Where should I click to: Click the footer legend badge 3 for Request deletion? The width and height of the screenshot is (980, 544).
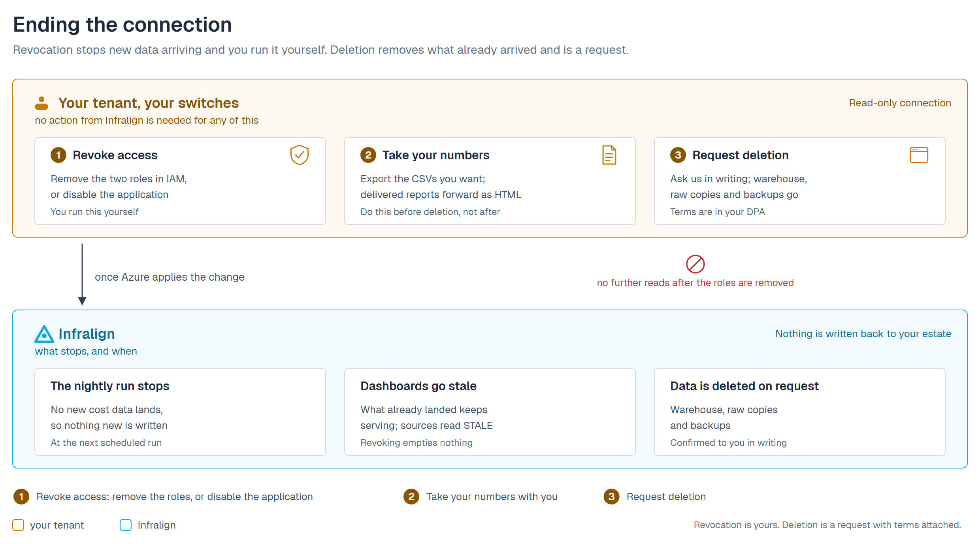point(612,497)
